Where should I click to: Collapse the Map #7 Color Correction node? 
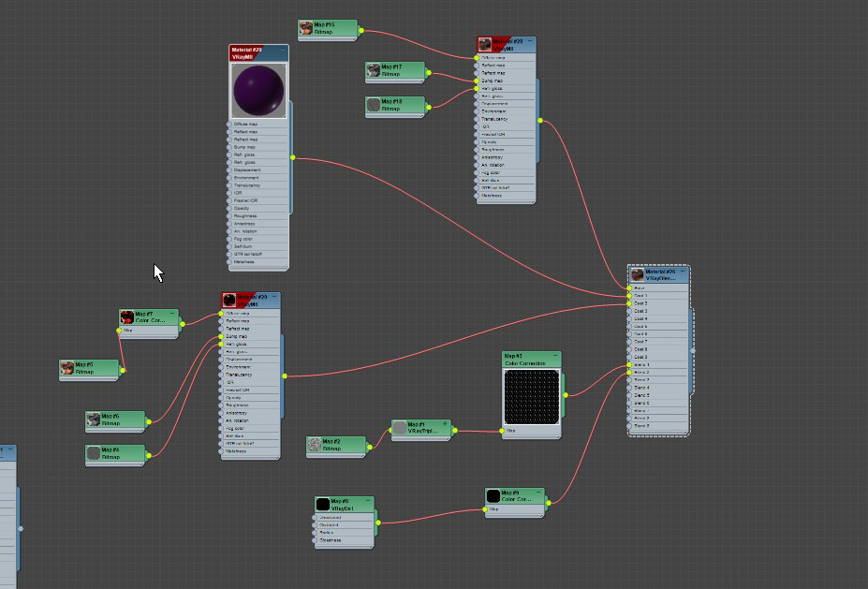pyautogui.click(x=172, y=314)
